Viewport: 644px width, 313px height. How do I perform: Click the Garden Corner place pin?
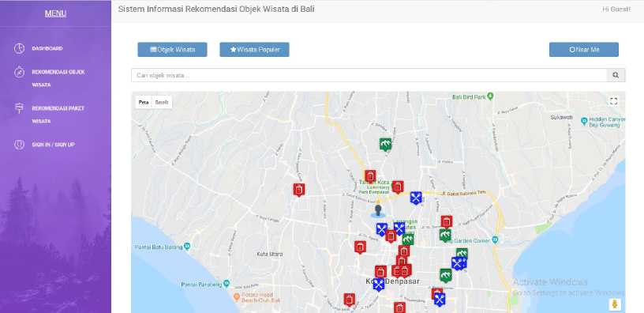click(x=495, y=239)
